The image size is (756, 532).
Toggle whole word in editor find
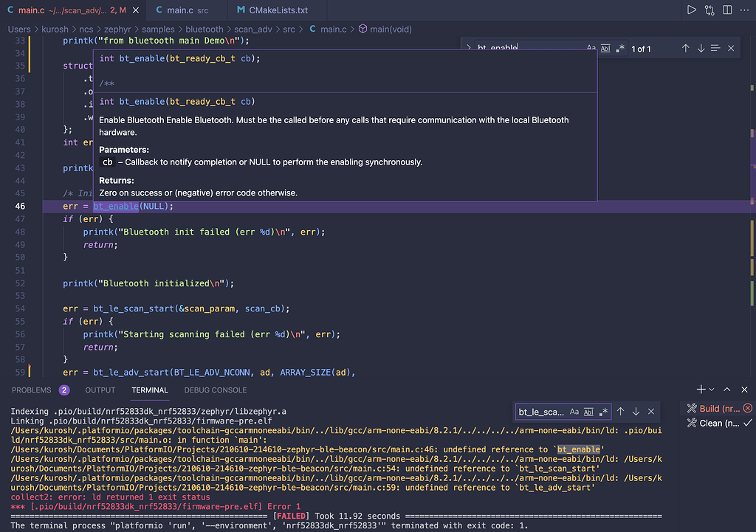pos(605,48)
